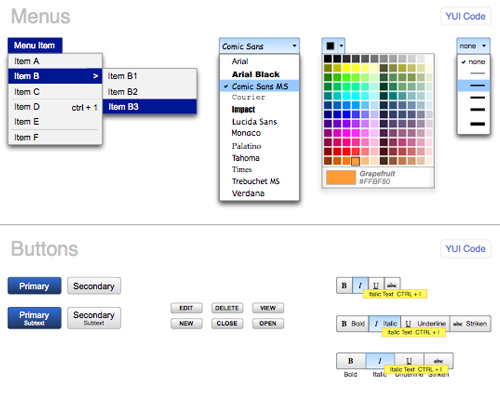This screenshot has width=500, height=396.
Task: Select Item A in the menu
Action: [x=55, y=61]
